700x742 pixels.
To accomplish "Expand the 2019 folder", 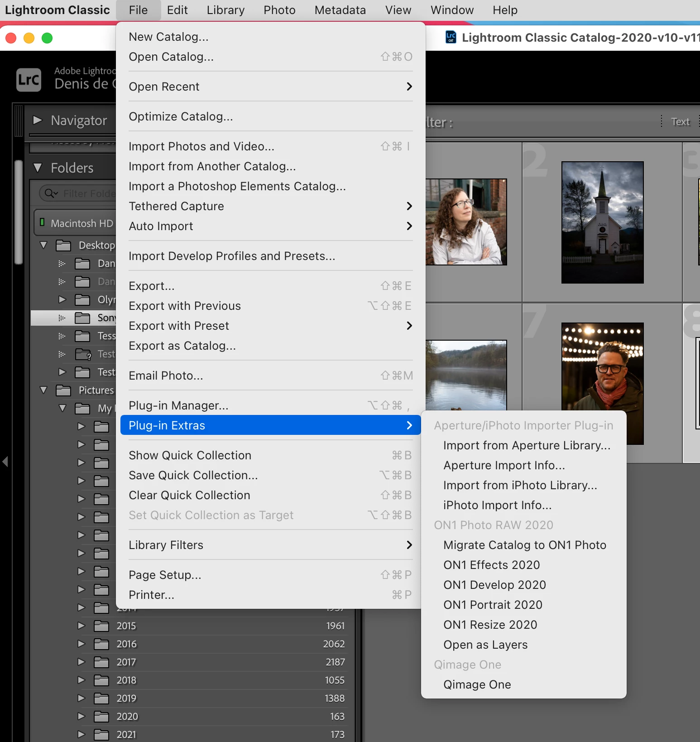I will 82,698.
